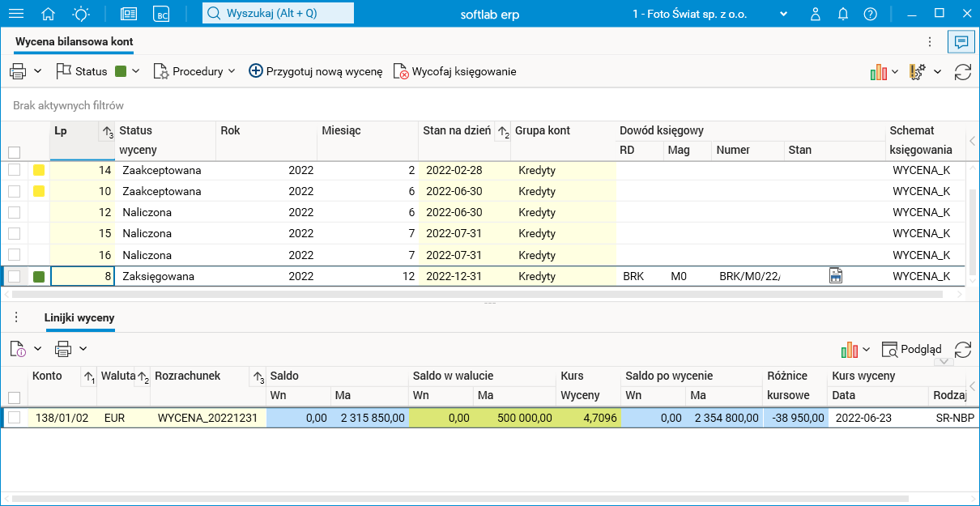Click the user profile icon
Image resolution: width=980 pixels, height=506 pixels.
[x=816, y=14]
